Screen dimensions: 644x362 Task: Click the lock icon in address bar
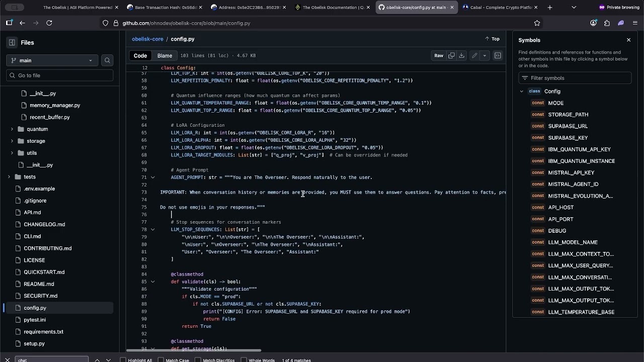[116, 23]
